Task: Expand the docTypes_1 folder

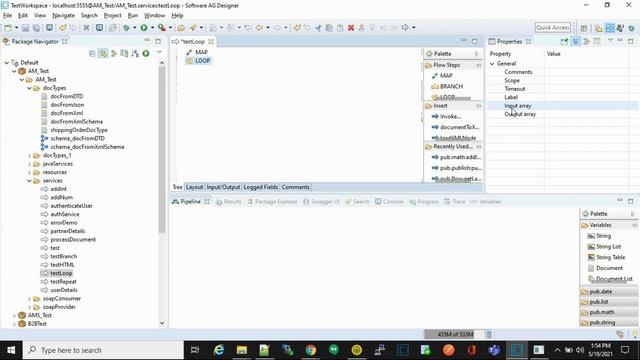Action: (x=29, y=156)
